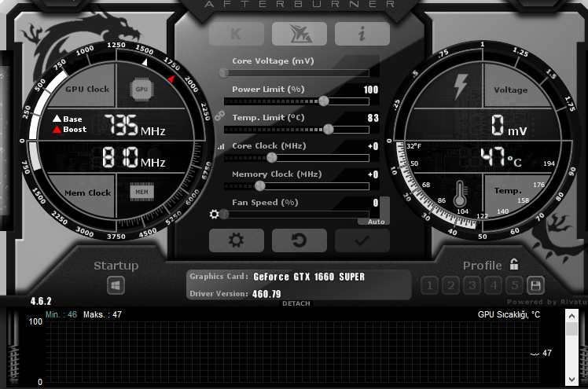This screenshot has width=588, height=389.
Task: Click the Core Clock +0 value field
Action: tap(373, 146)
